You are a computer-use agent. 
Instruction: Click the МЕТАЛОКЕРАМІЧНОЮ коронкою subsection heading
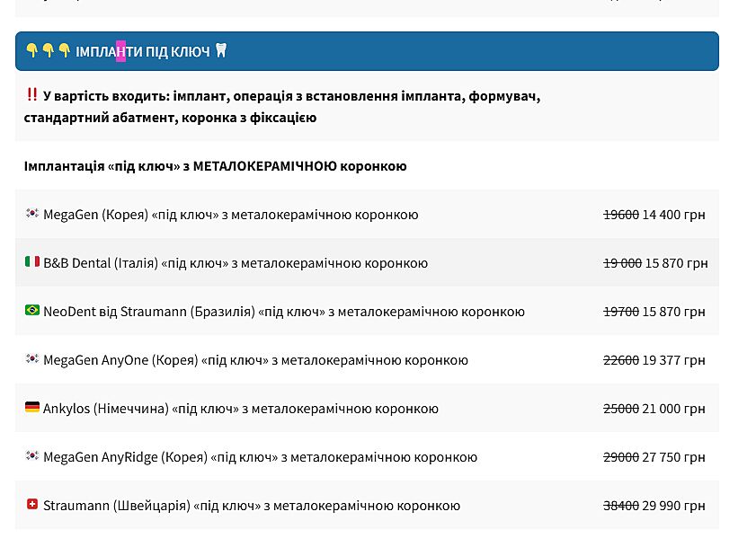[216, 166]
